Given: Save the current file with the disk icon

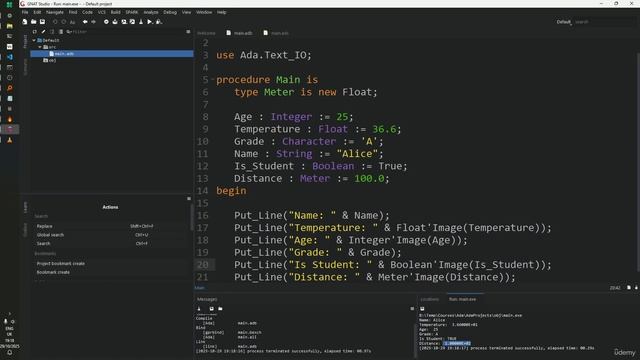Looking at the screenshot, I should pos(42,22).
